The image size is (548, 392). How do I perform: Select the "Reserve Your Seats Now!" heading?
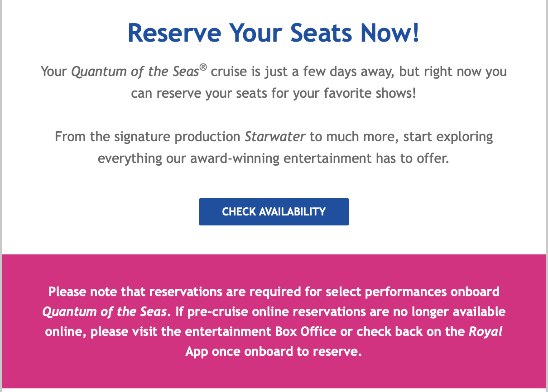click(274, 33)
